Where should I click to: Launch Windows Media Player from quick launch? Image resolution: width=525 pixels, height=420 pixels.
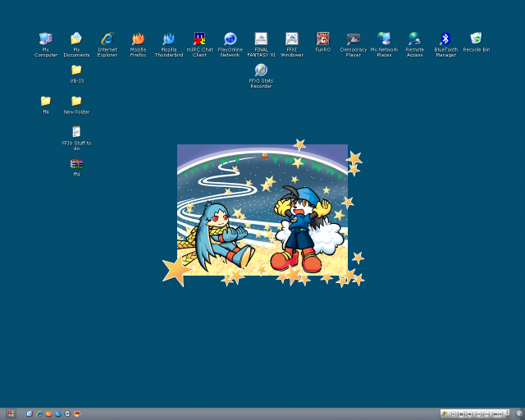pyautogui.click(x=67, y=413)
